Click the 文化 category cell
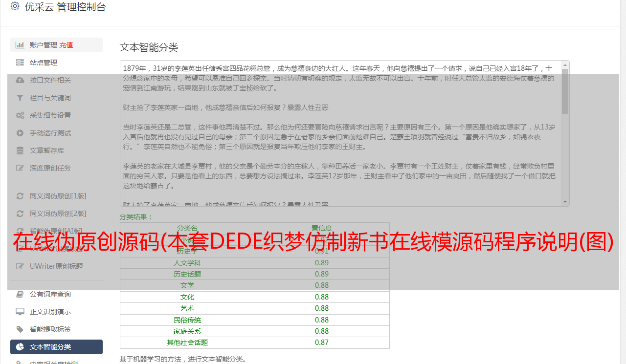The height and width of the screenshot is (364, 626). pos(187,297)
